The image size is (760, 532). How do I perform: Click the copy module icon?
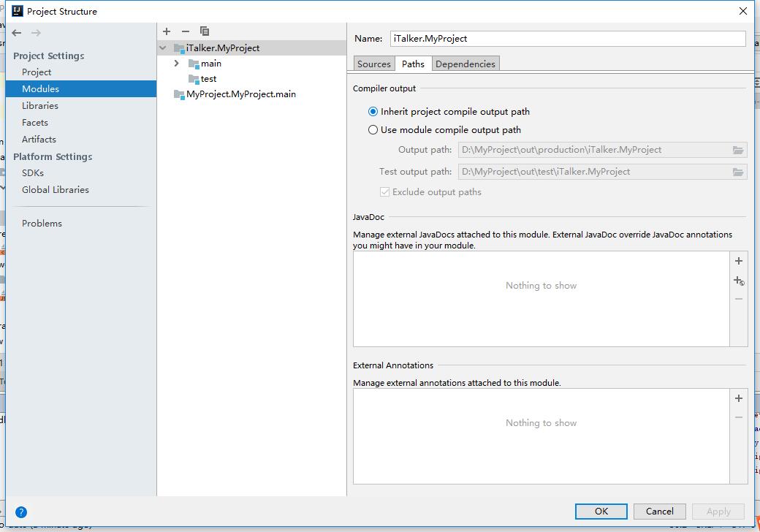[x=205, y=31]
